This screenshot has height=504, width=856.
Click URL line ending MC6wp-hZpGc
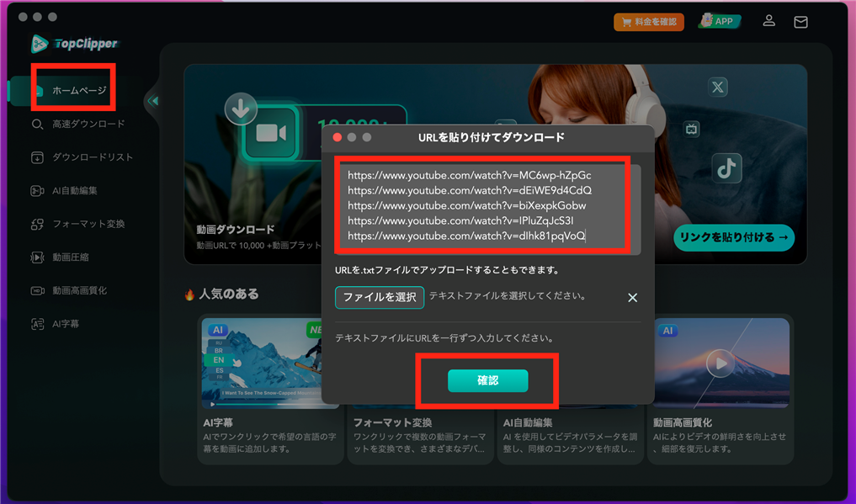470,176
